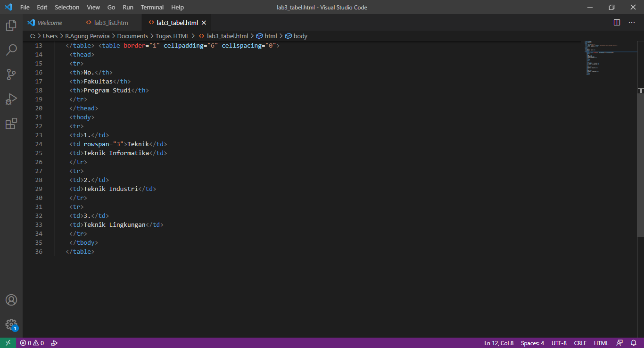Click the errors and warnings counter
The width and height of the screenshot is (644, 348).
click(x=31, y=343)
